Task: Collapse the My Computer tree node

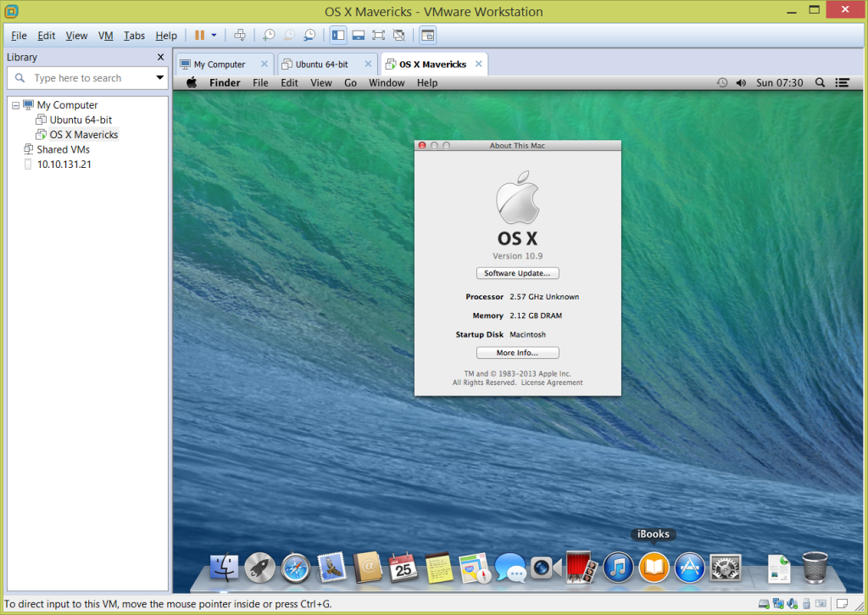Action: pyautogui.click(x=16, y=105)
